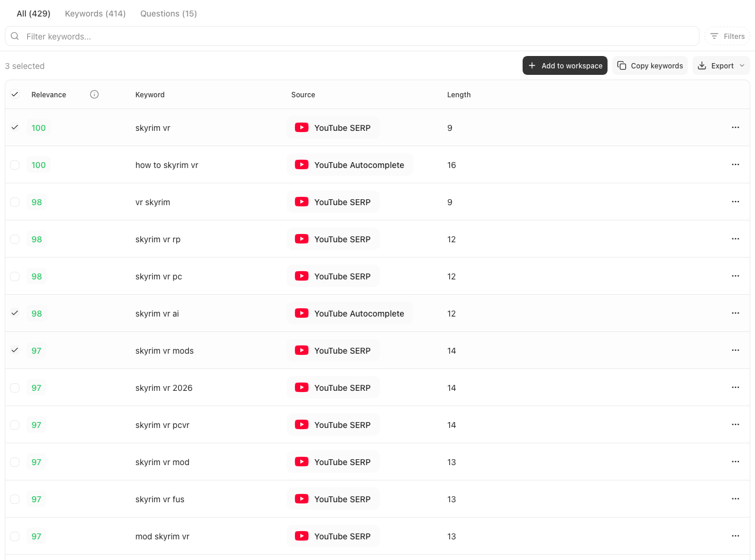Viewport: 755px width, 560px height.
Task: Click 'YouTube SERP' source for 'skyrim vr fus'
Action: (333, 499)
